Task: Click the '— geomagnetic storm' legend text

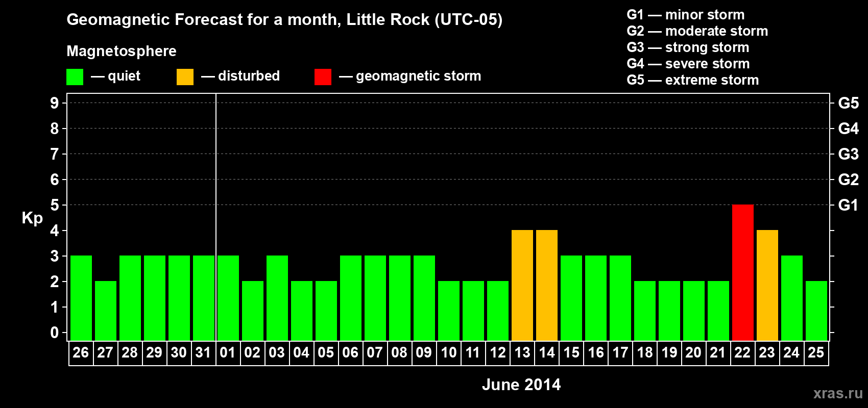Action: 410,76
